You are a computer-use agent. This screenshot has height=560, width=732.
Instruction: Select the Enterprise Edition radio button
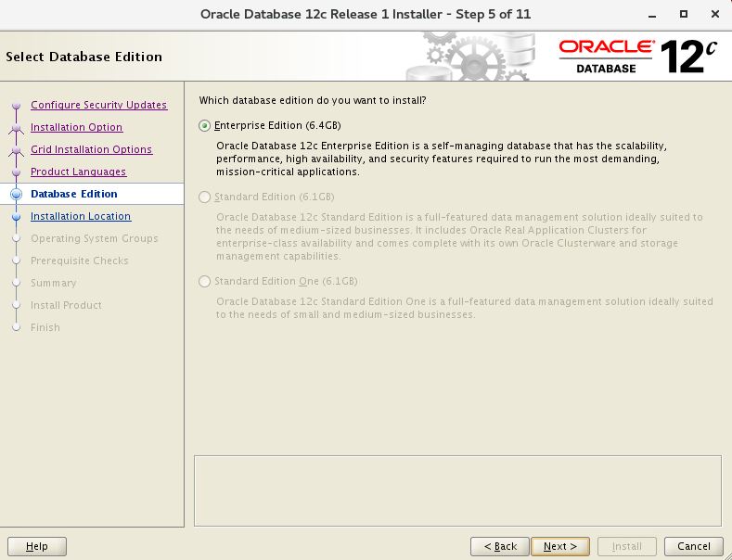click(x=204, y=125)
